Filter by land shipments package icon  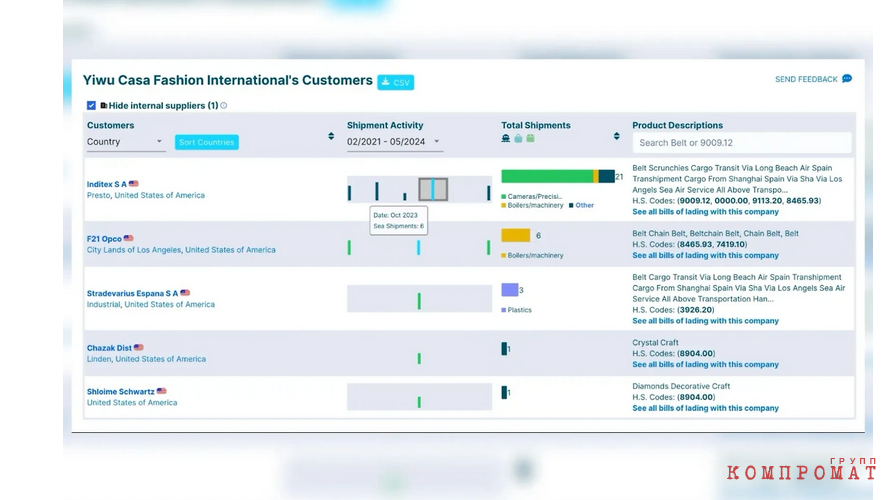(x=531, y=139)
